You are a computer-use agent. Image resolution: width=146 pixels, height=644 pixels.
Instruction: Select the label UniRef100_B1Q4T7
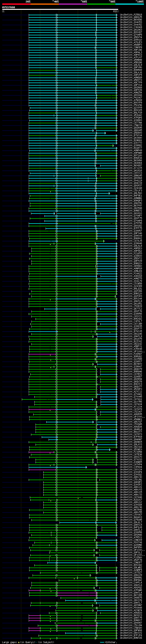[x=131, y=148]
